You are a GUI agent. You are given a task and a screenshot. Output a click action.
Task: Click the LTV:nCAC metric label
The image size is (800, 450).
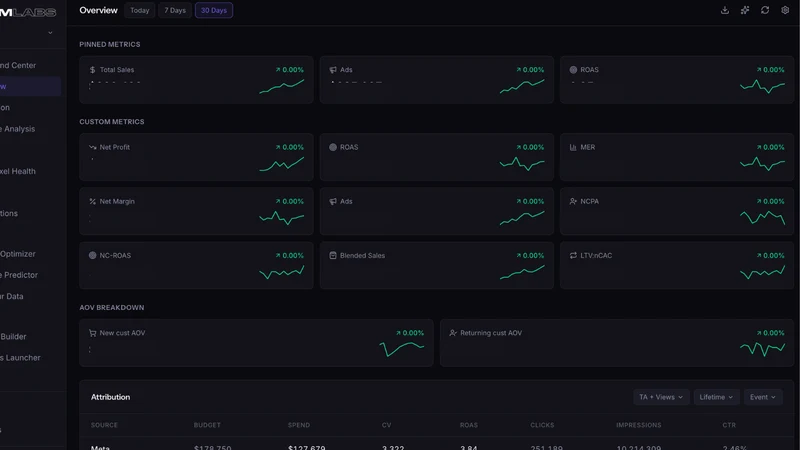(x=596, y=256)
